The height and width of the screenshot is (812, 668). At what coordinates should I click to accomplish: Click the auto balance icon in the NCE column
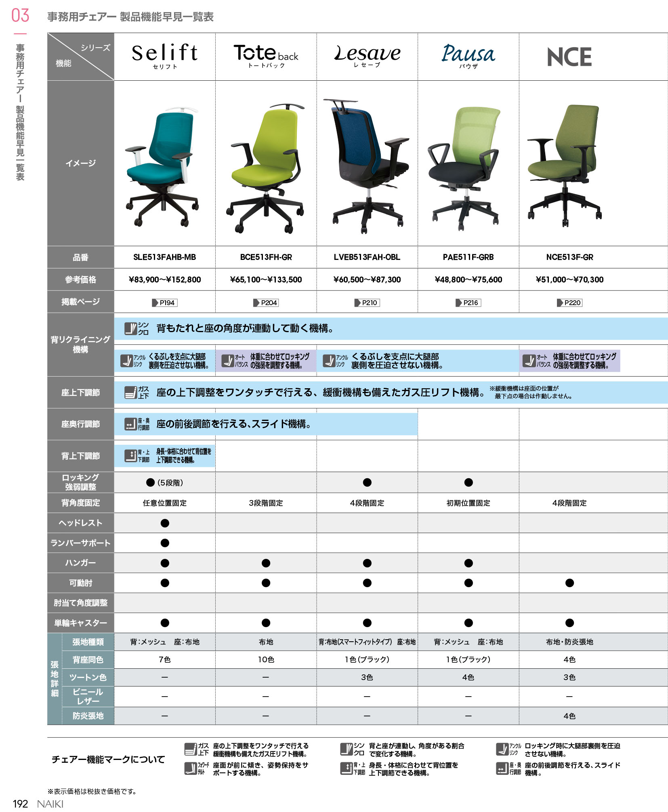(x=529, y=361)
